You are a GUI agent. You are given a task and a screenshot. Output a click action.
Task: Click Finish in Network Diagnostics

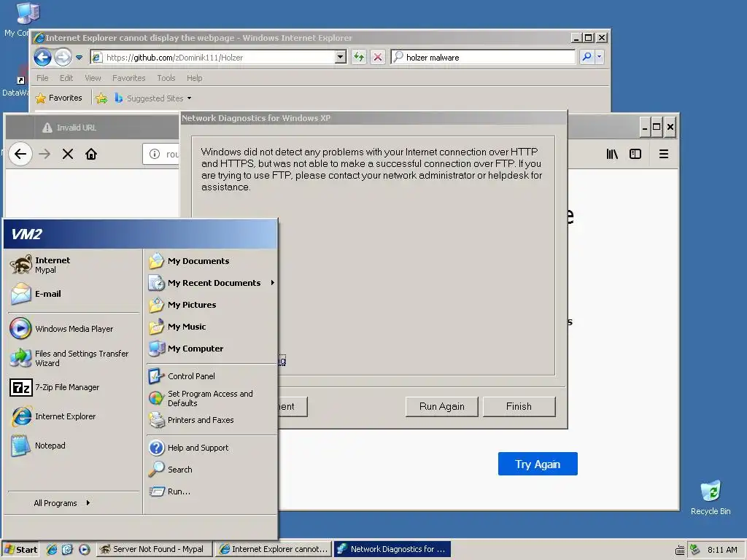[519, 407]
